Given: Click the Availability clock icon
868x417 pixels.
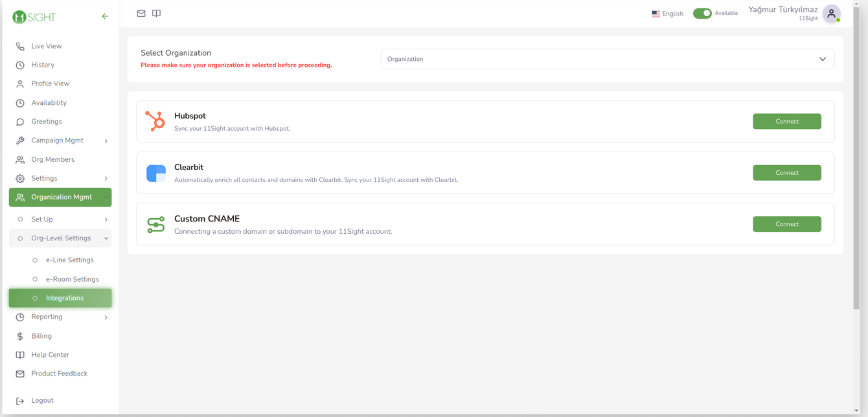Looking at the screenshot, I should (20, 103).
